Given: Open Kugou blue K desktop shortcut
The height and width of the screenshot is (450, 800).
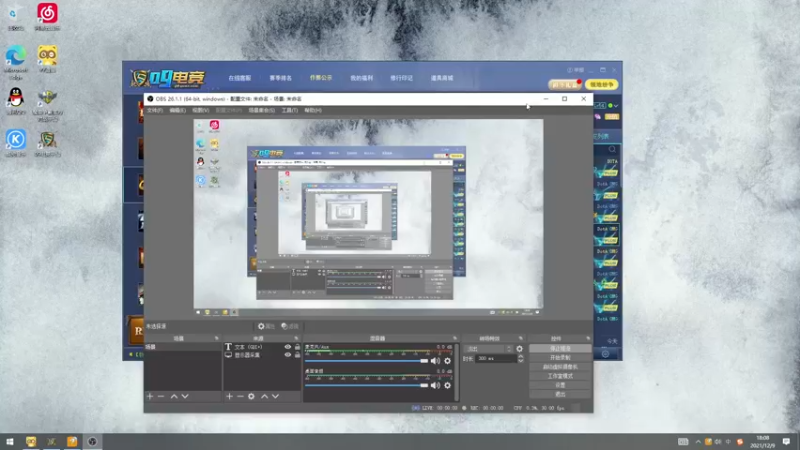Looking at the screenshot, I should (x=16, y=143).
